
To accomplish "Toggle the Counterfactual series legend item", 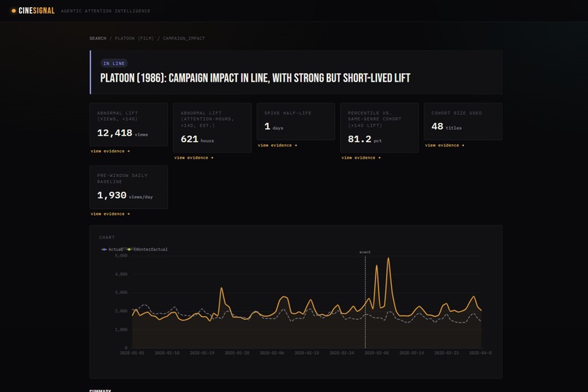I will pos(147,249).
